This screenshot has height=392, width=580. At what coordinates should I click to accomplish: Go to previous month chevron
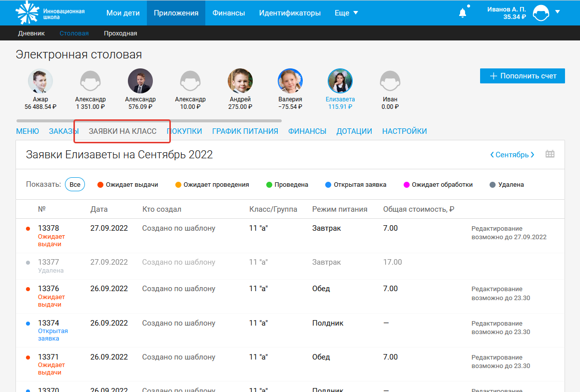(492, 155)
